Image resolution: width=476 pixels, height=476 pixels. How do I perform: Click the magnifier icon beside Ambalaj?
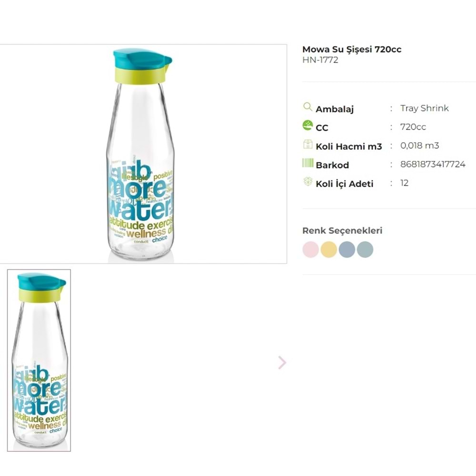(x=307, y=107)
